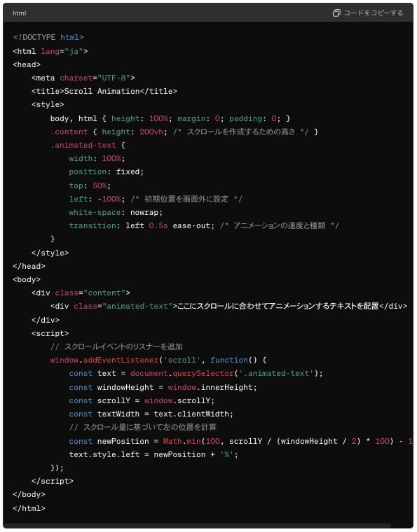Click the text.style.left assignment line
This screenshot has height=532, width=417.
[153, 454]
